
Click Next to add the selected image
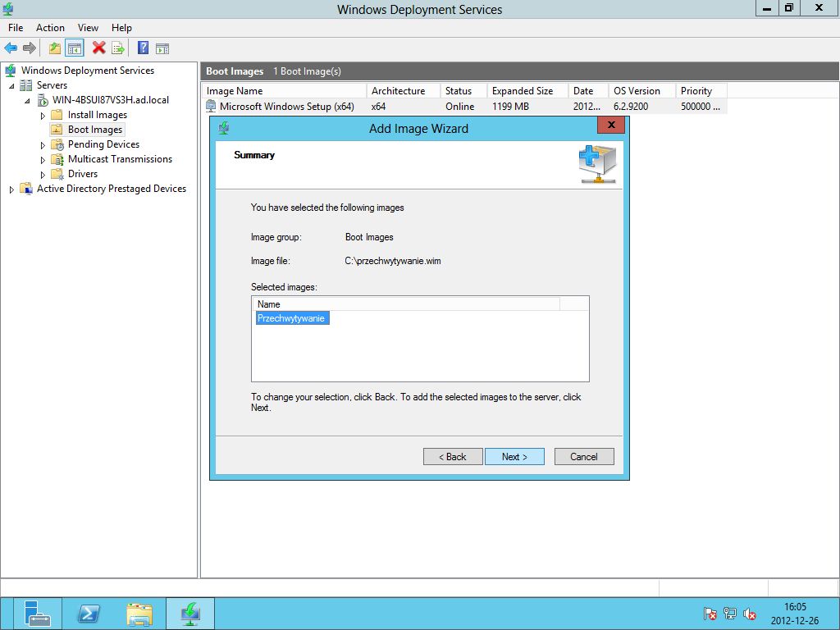pos(514,456)
